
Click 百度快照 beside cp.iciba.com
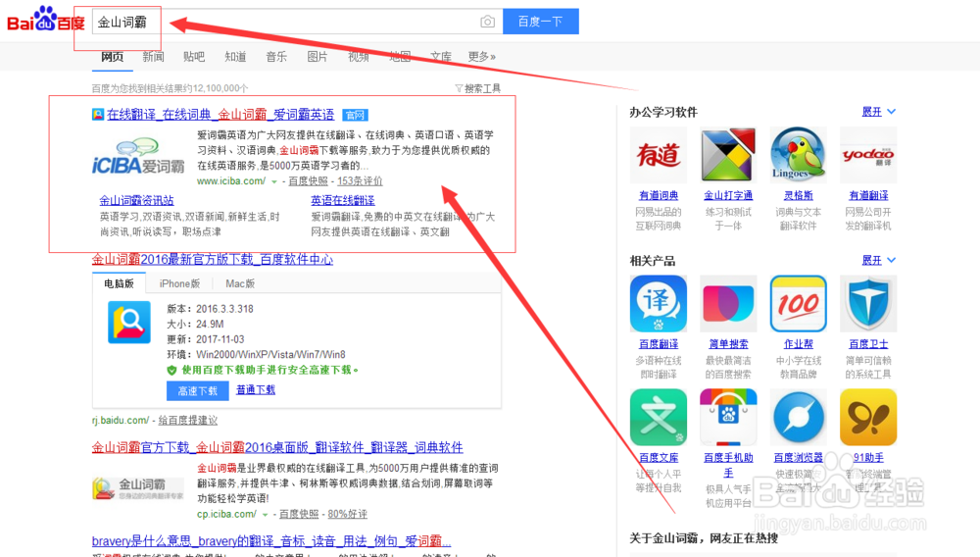tap(299, 514)
